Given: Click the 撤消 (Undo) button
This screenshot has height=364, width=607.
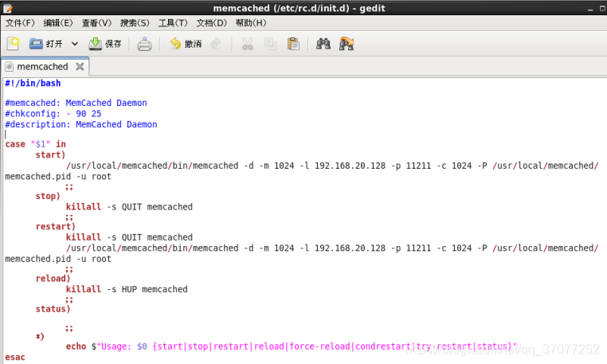Looking at the screenshot, I should click(186, 44).
